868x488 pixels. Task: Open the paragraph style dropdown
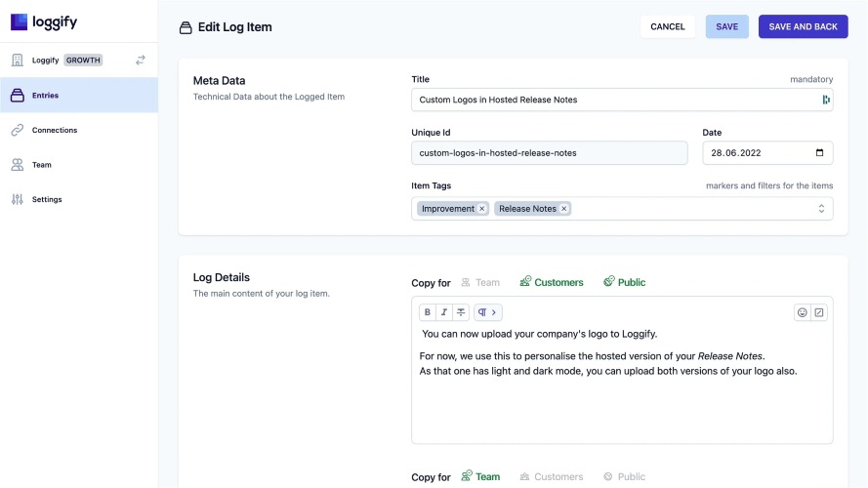click(487, 312)
